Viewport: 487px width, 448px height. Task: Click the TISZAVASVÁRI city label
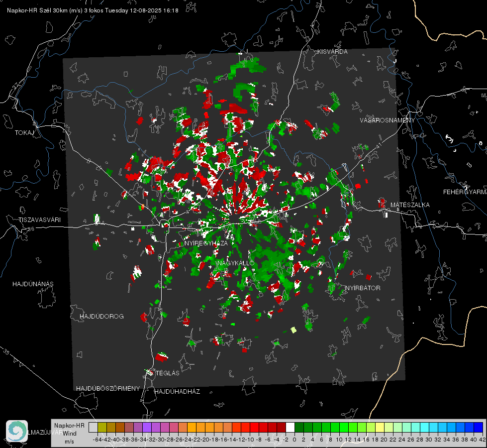tap(39, 220)
